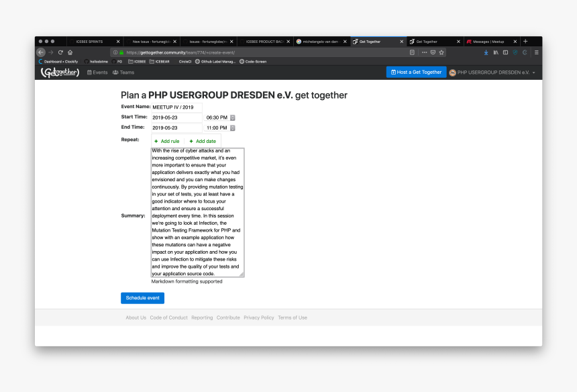Close the ICEBEE SPRINTS tab
This screenshot has height=392, width=577.
pyautogui.click(x=118, y=42)
